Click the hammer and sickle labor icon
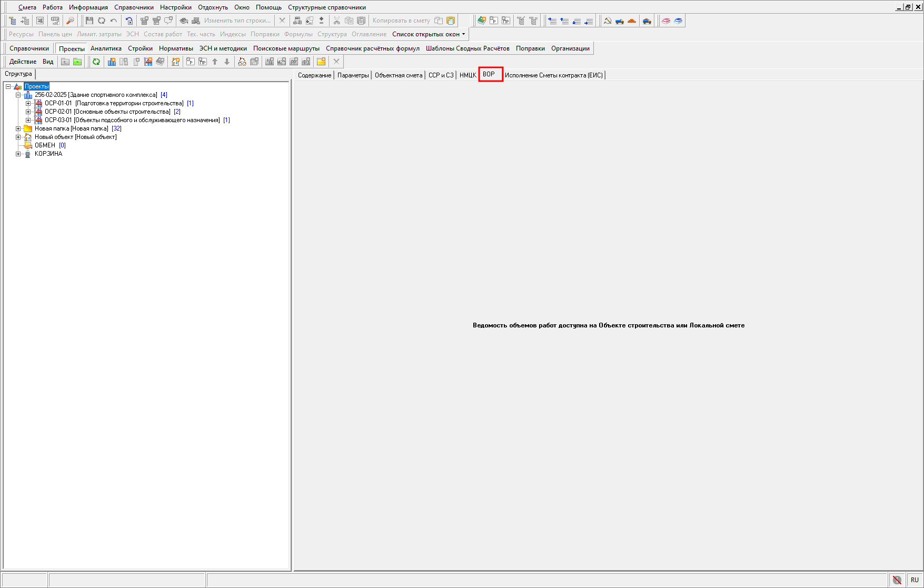The image size is (924, 588). (x=608, y=21)
